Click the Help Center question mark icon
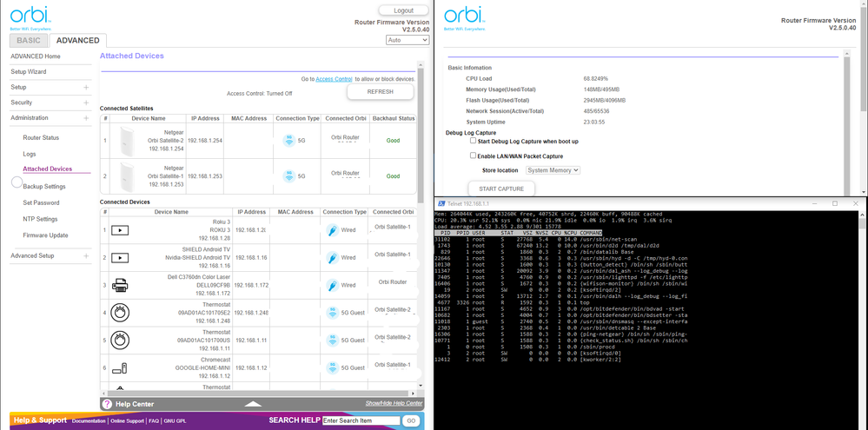Image resolution: width=868 pixels, height=430 pixels. click(108, 404)
